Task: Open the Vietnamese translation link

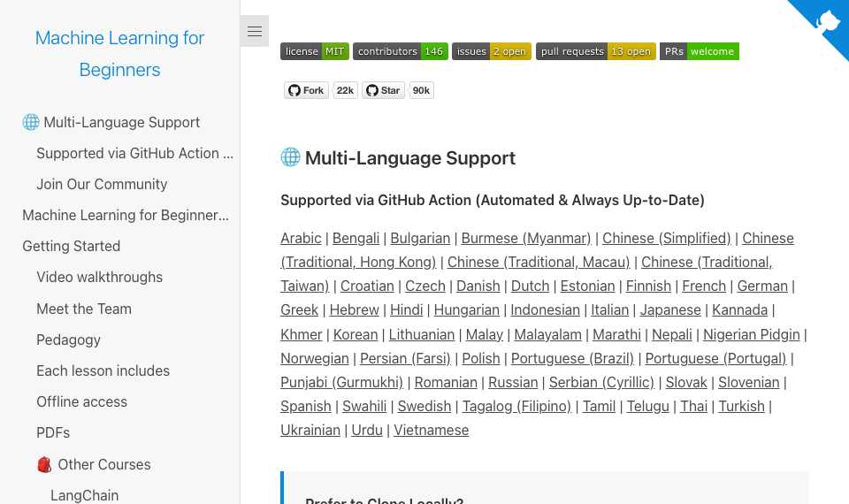Action: coord(431,430)
